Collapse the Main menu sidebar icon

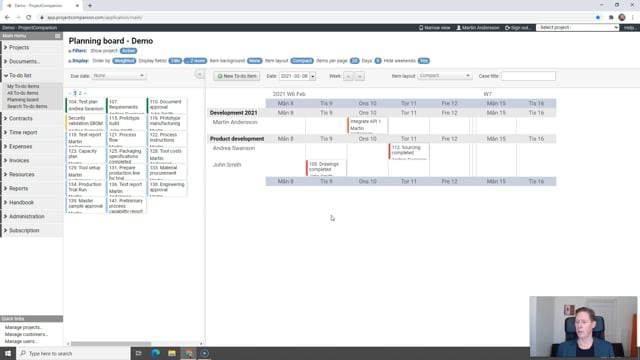coord(58,36)
